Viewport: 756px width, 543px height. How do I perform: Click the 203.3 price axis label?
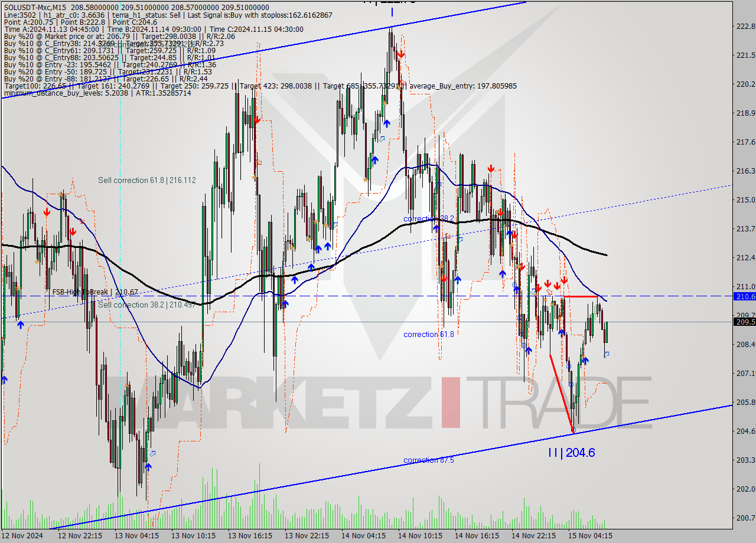(x=745, y=460)
